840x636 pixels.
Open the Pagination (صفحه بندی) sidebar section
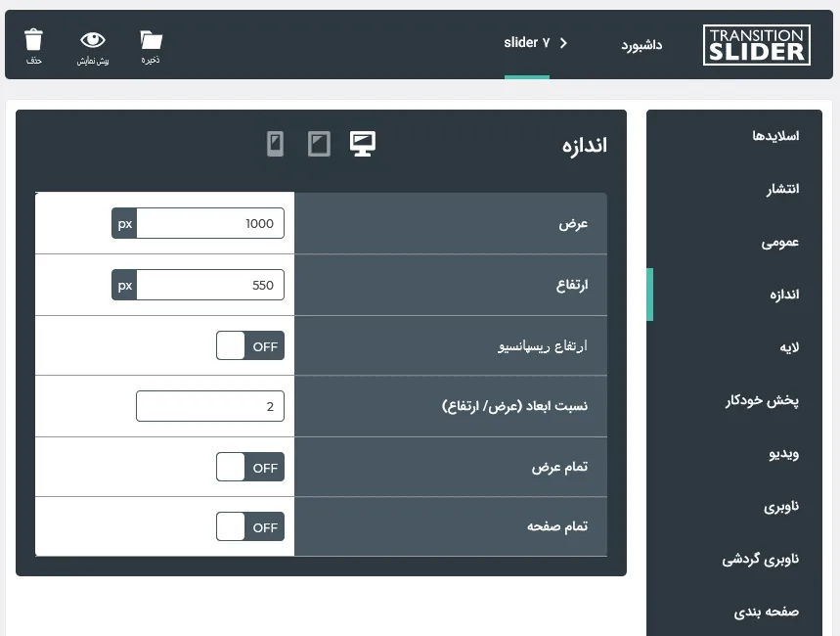point(766,612)
